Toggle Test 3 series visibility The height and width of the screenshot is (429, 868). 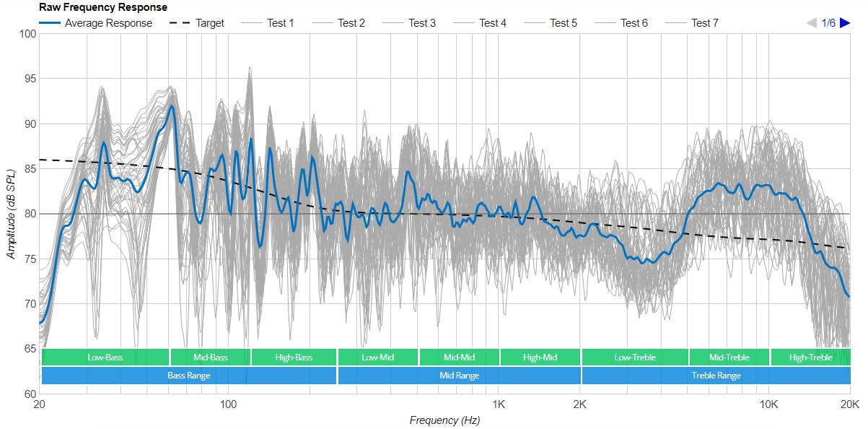point(408,22)
